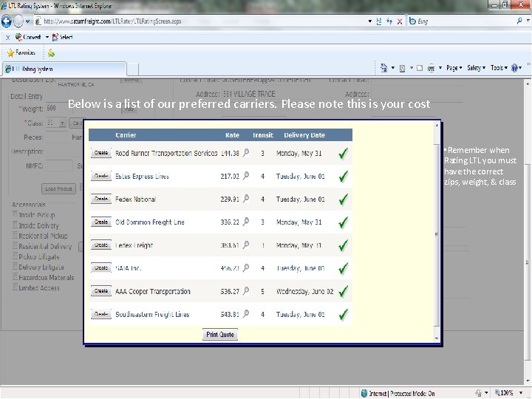Click the NMFC input field
The image size is (532, 399).
[59, 166]
